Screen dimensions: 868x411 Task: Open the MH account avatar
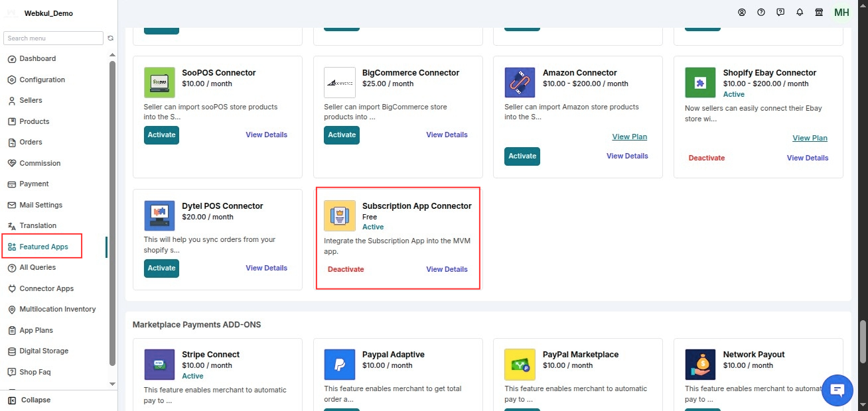[x=841, y=13]
